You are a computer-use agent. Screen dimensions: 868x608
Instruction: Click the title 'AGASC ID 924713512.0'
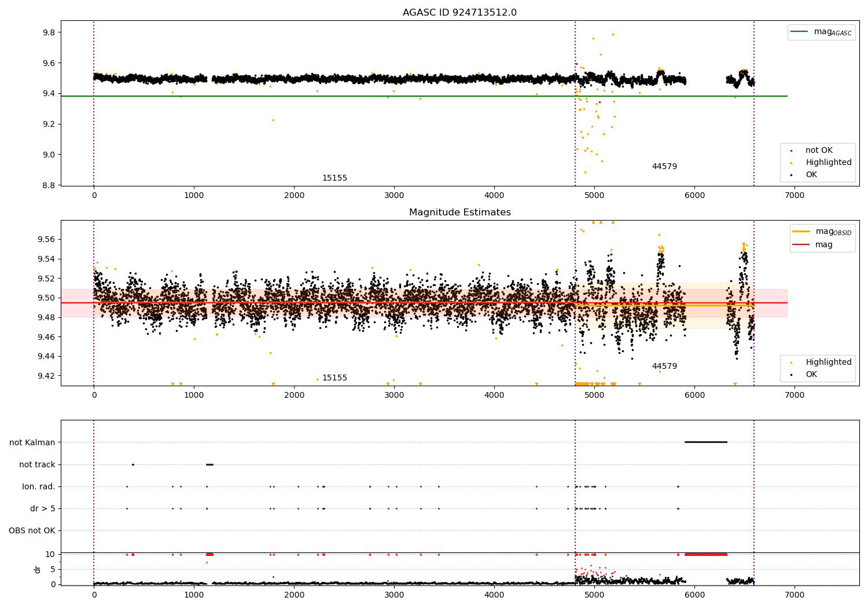pos(459,13)
